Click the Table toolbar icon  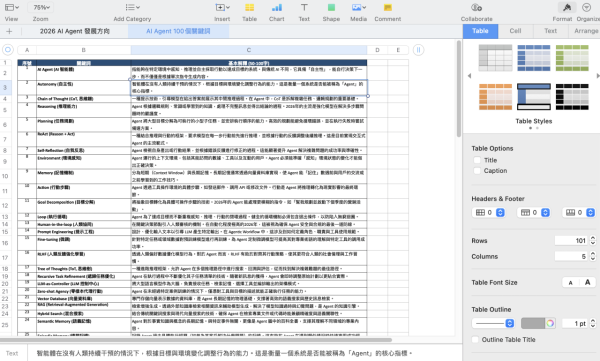click(x=249, y=7)
